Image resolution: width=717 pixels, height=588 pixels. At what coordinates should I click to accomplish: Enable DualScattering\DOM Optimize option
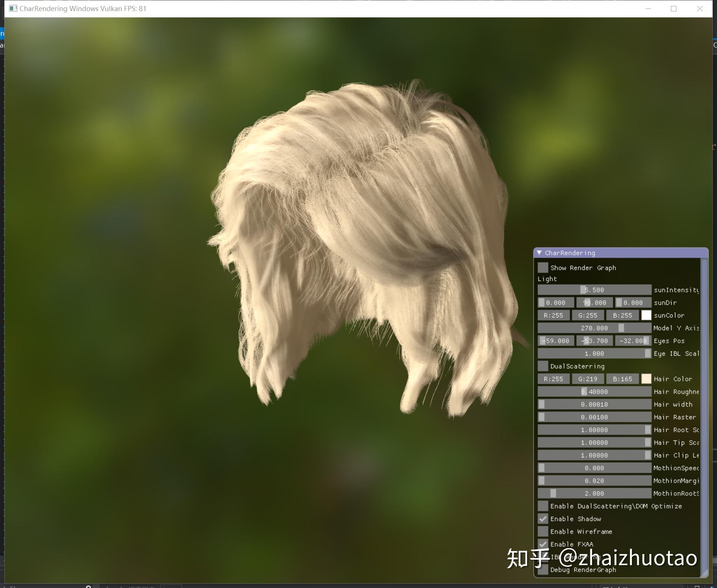pos(542,506)
